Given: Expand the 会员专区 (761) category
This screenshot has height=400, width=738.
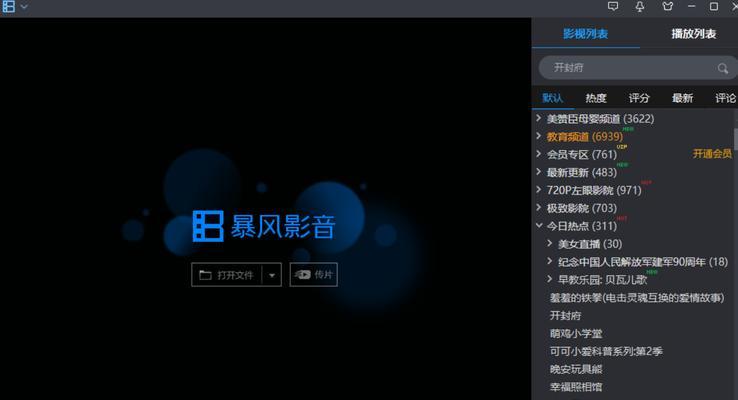Looking at the screenshot, I should [x=539, y=154].
